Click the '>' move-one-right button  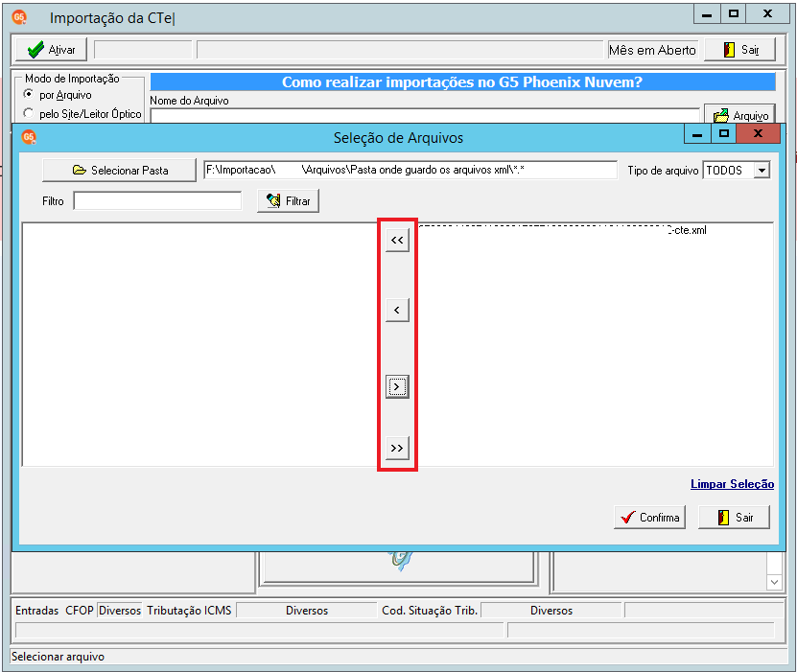point(397,387)
